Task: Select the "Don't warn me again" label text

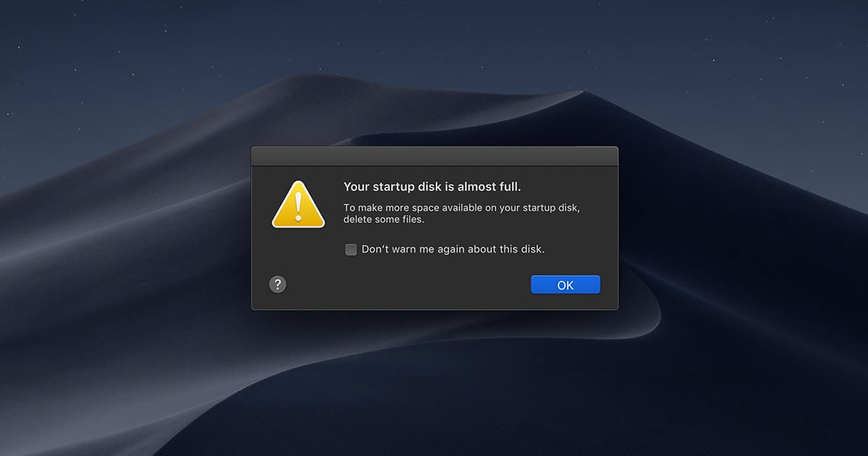Action: [453, 249]
